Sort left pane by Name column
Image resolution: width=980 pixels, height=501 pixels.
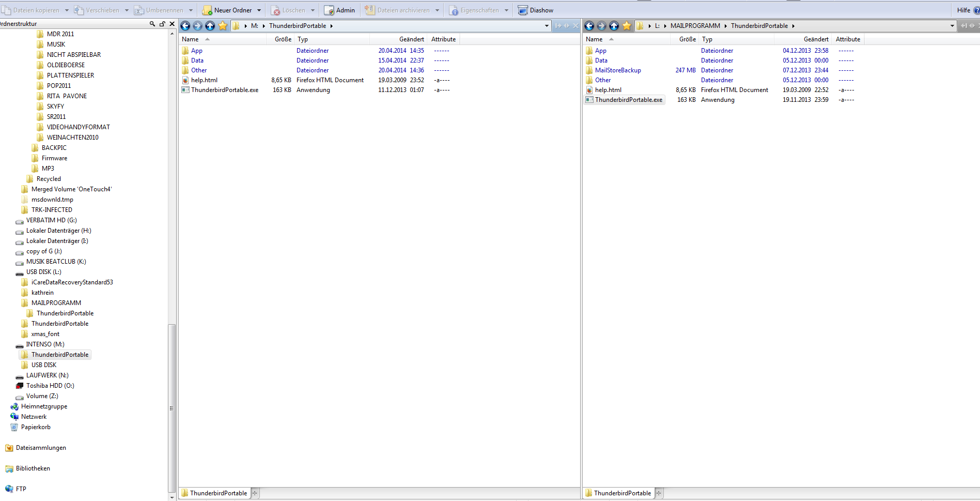[222, 39]
